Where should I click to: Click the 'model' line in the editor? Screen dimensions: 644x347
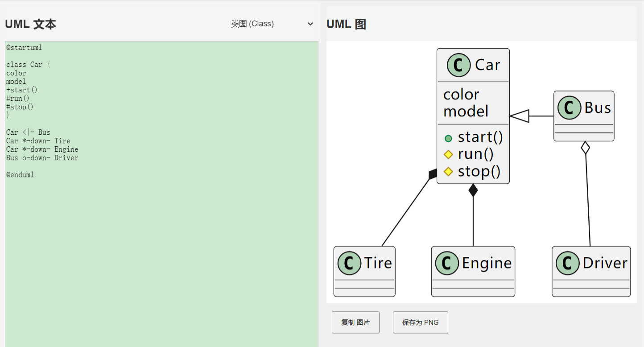[x=16, y=82]
